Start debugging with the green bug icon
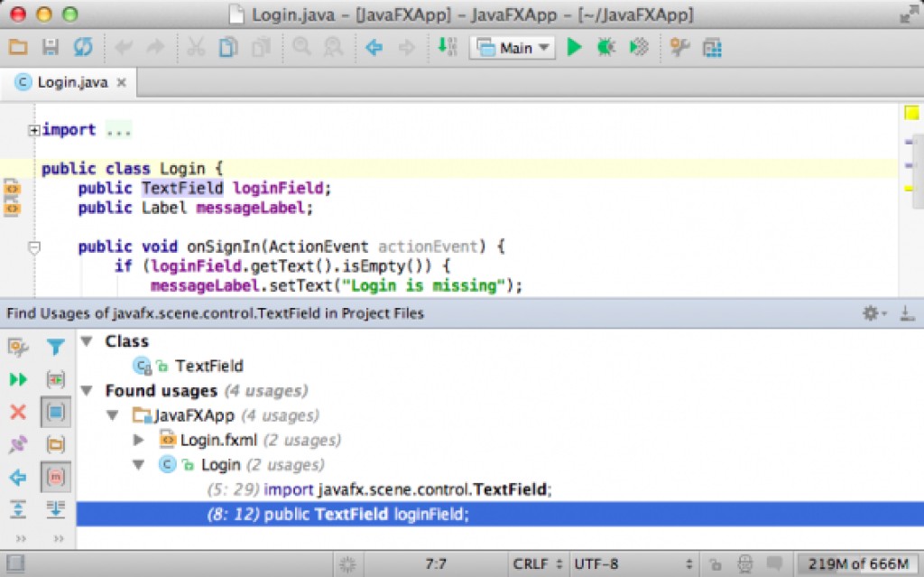Screen dimensions: 924x577 point(605,48)
